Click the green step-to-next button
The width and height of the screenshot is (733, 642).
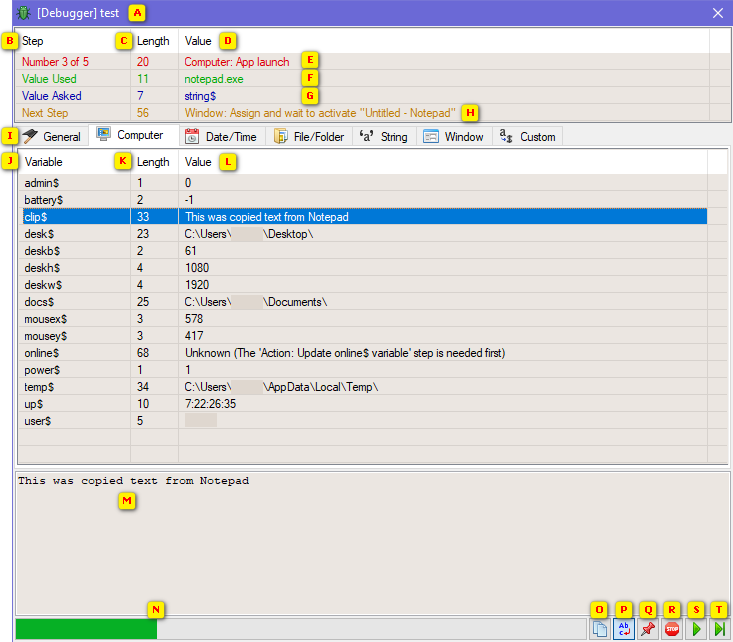pos(719,629)
